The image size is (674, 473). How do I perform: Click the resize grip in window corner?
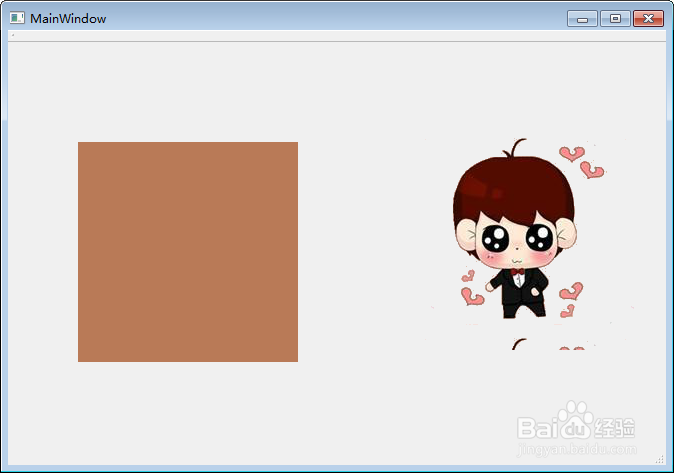coord(660,460)
